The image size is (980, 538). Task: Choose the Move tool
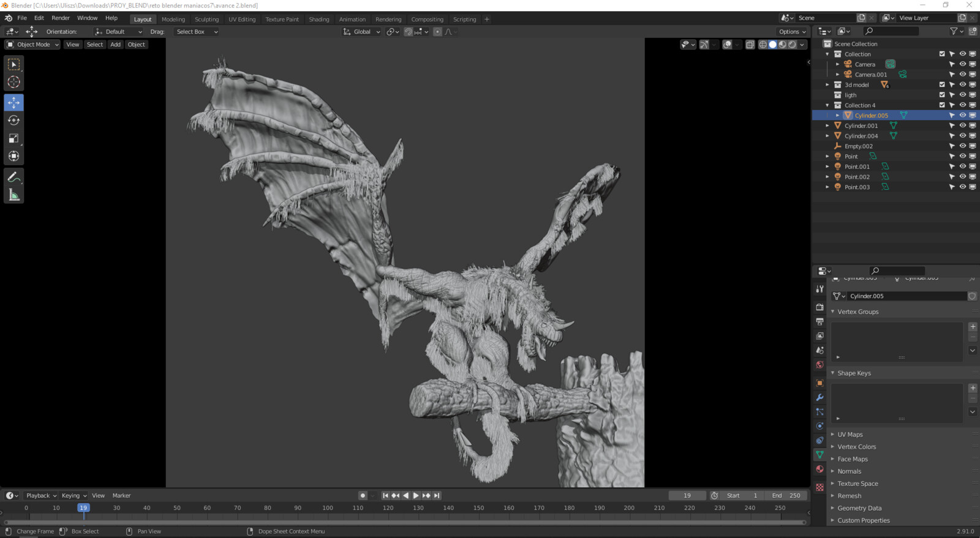tap(13, 102)
